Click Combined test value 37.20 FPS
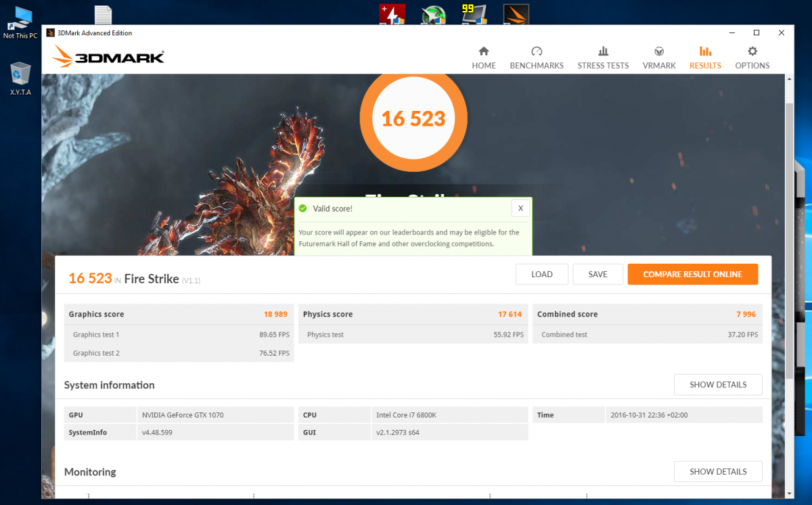Screen dimensions: 812x505 (x=743, y=335)
